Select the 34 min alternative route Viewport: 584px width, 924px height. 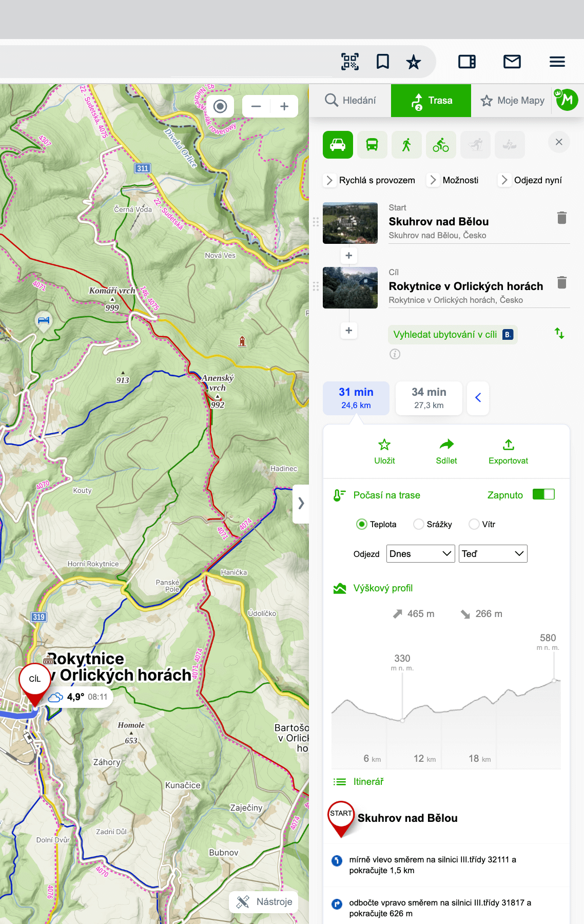429,398
